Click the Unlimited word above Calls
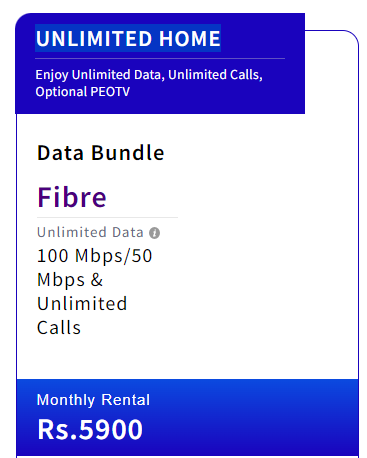This screenshot has width=367, height=458. [82, 304]
